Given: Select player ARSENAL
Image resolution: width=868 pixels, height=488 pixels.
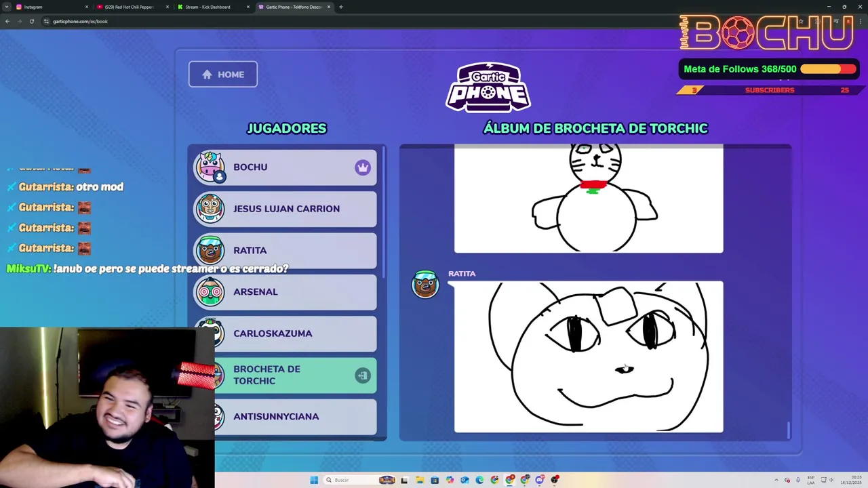Looking at the screenshot, I should (x=285, y=291).
